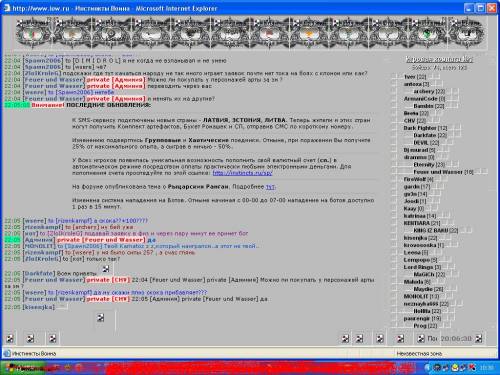Select player Dark Fighter [12] in the list
The image size is (500, 375).
coord(425,128)
